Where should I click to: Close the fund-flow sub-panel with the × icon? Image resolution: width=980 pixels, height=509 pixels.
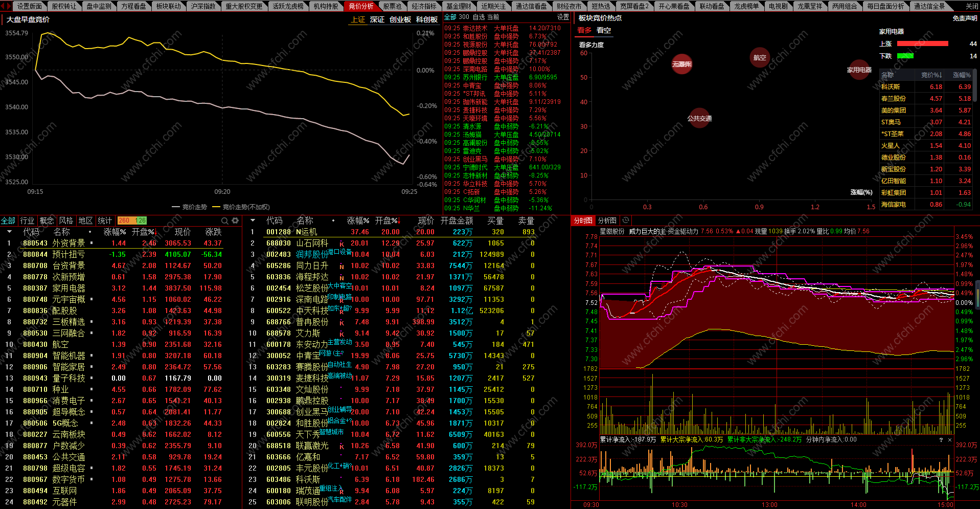(950, 440)
